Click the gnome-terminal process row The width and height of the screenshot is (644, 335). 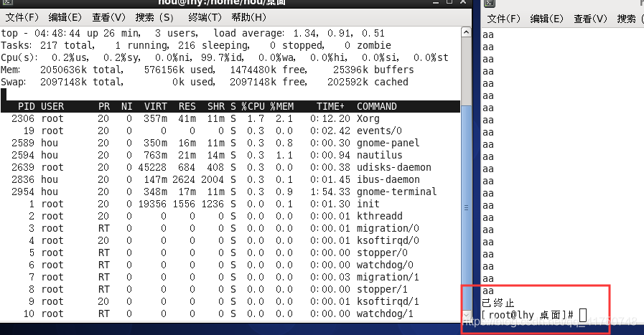pos(230,192)
